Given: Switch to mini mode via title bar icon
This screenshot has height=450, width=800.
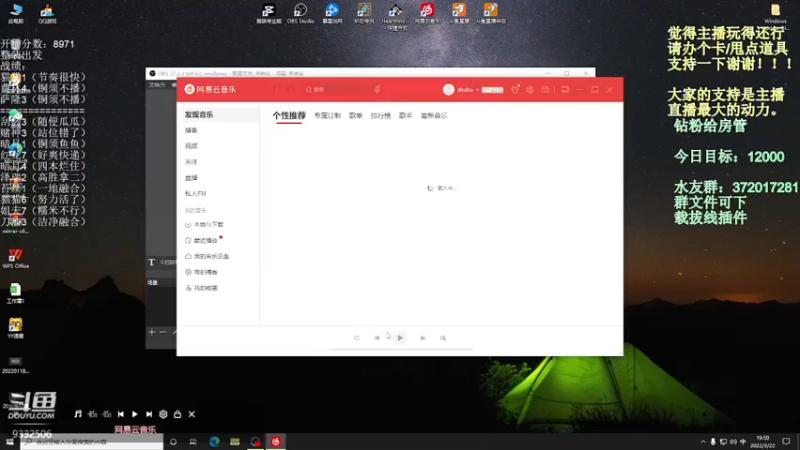Looking at the screenshot, I should (x=565, y=89).
